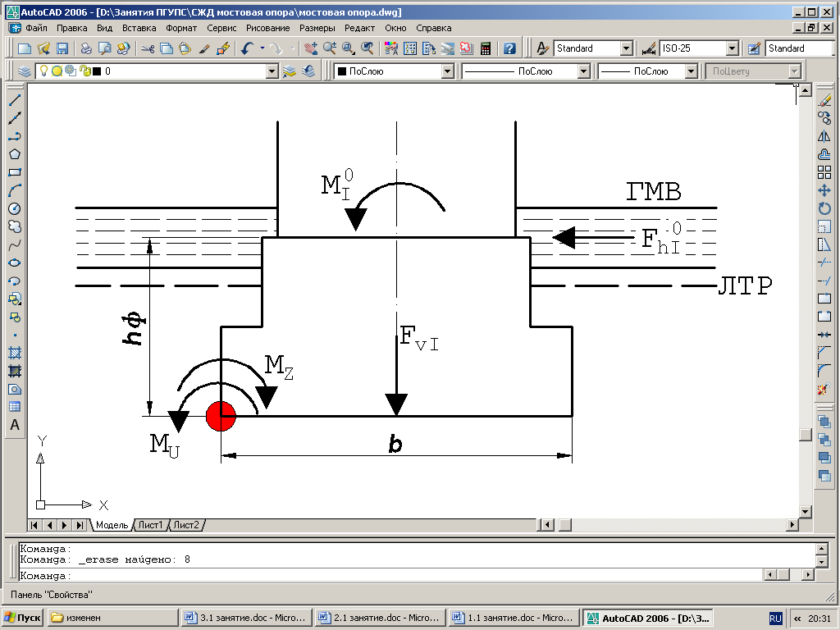Screen dimensions: 840x630
Task: Select the Explode tool
Action: [824, 390]
